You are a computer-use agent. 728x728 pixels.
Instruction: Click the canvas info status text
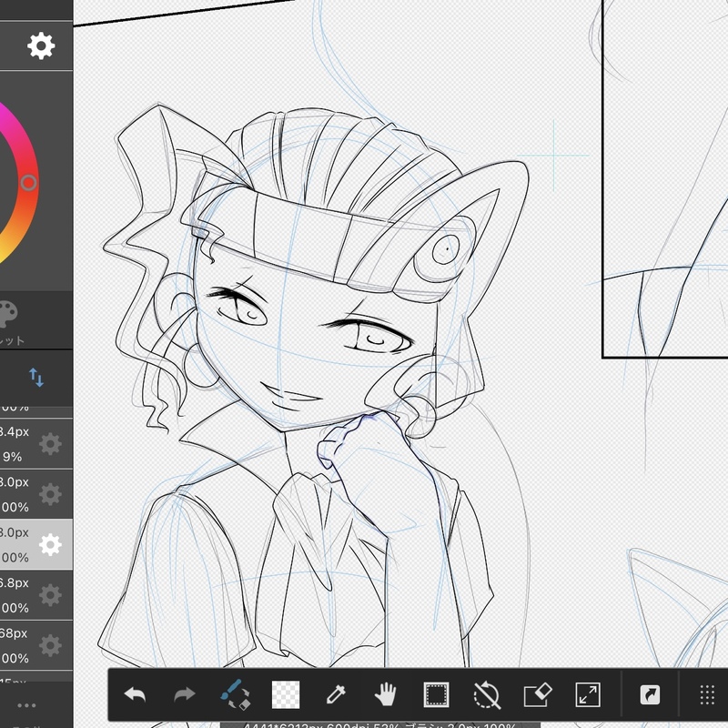(x=379, y=724)
